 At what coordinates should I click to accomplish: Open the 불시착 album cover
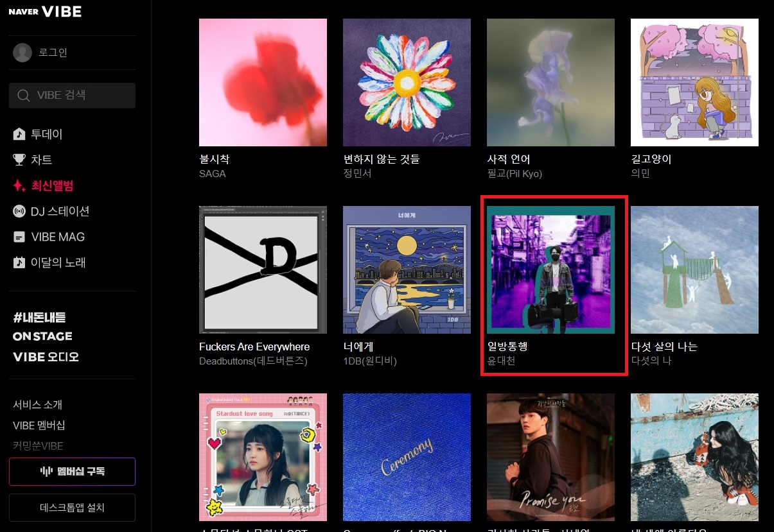click(263, 82)
